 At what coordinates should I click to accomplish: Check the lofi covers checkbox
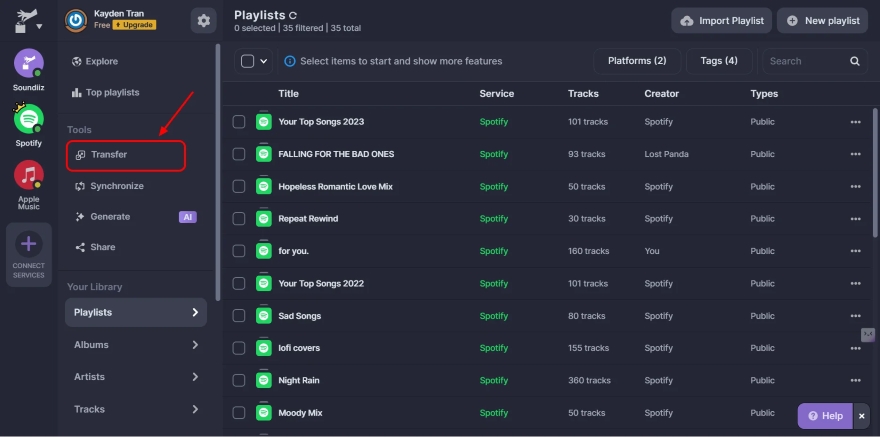tap(239, 348)
